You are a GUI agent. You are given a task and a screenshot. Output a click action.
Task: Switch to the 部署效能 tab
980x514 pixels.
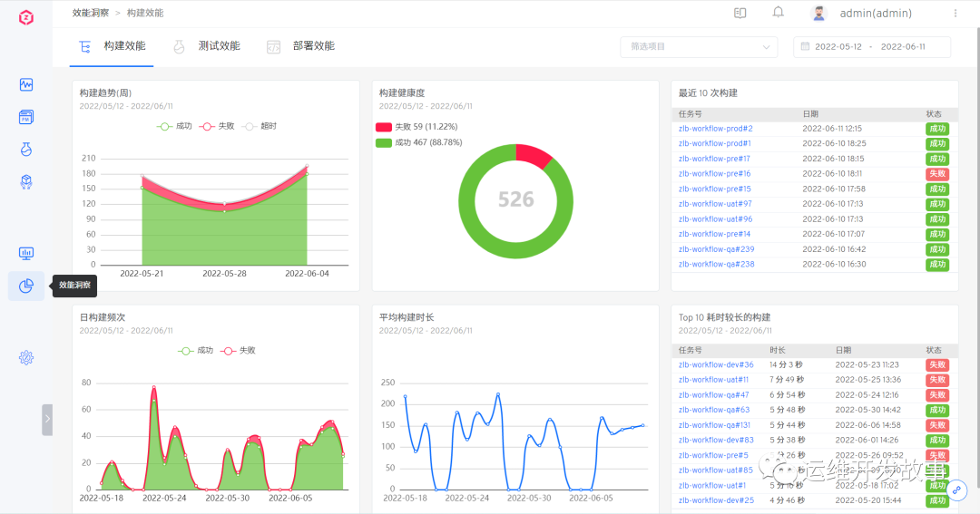pyautogui.click(x=300, y=46)
